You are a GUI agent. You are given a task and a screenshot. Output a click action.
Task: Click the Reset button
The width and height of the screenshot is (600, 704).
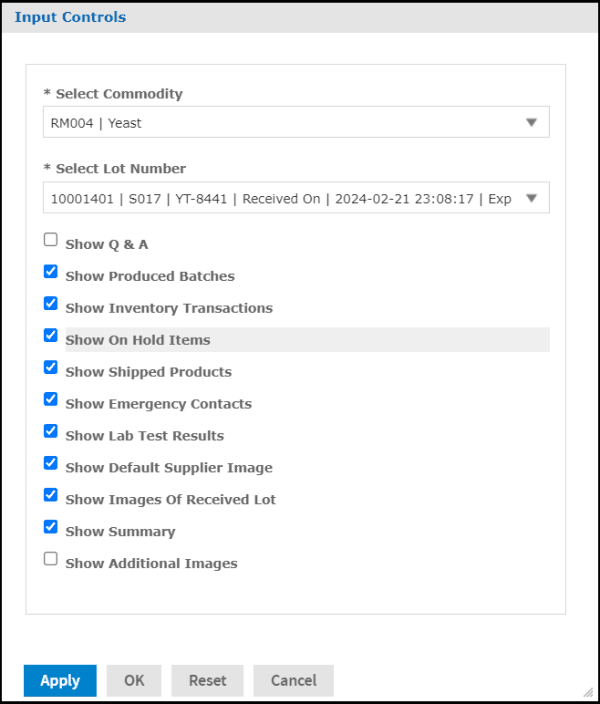click(x=207, y=680)
